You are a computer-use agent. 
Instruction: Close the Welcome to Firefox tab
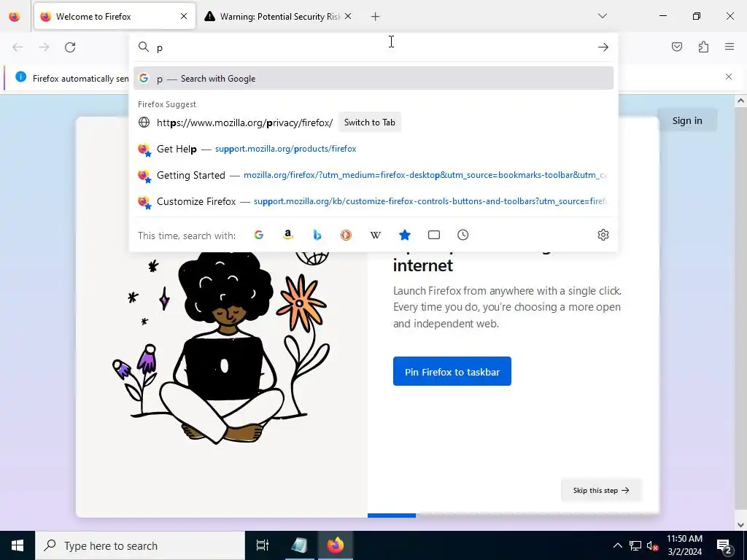[x=184, y=16]
